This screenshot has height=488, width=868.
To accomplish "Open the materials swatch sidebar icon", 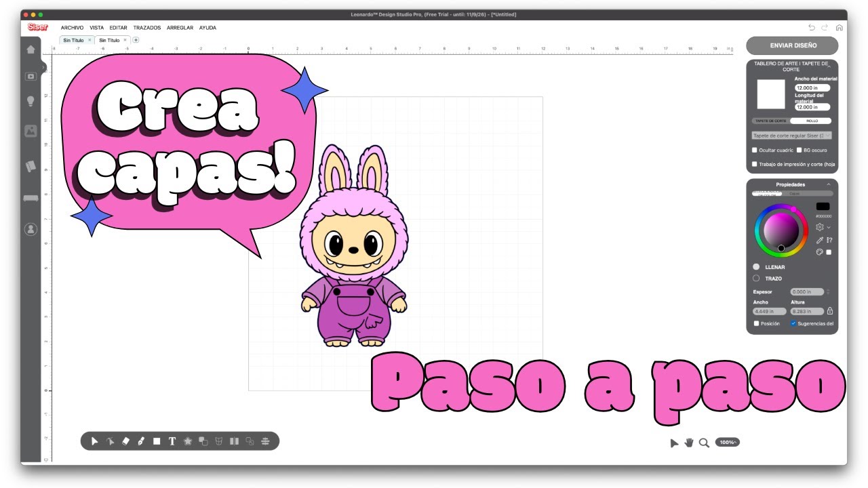I will coord(31,165).
